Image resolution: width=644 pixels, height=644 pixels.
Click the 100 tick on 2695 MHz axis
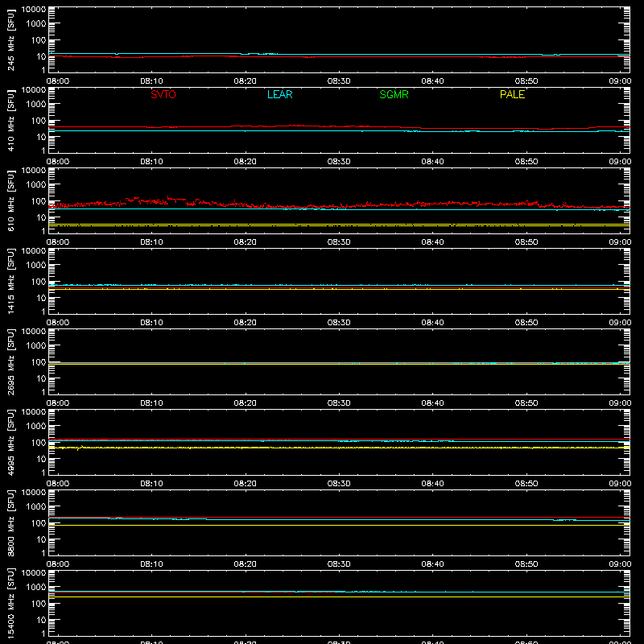pyautogui.click(x=39, y=362)
